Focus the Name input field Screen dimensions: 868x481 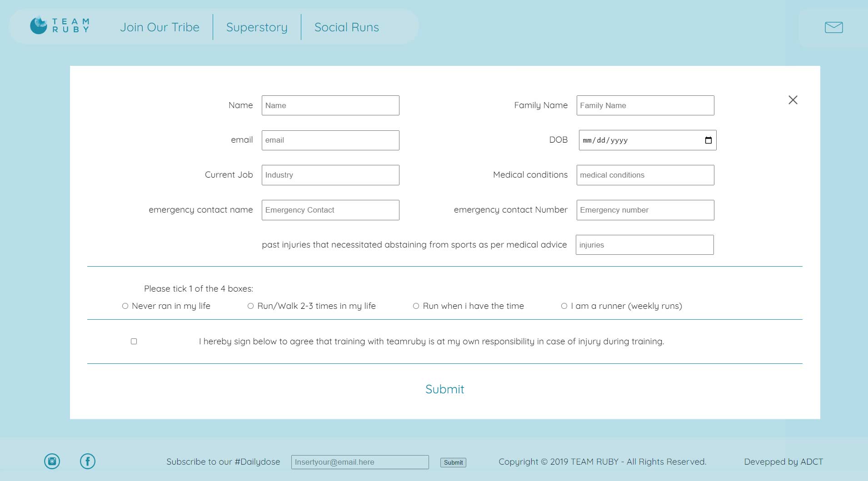click(x=330, y=105)
